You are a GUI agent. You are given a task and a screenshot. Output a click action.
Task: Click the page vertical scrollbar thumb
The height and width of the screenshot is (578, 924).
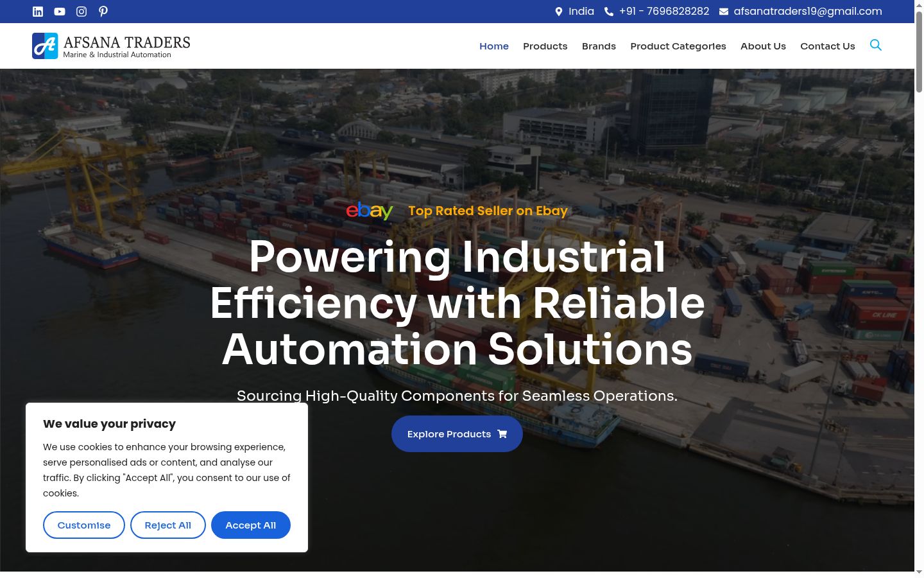(x=919, y=51)
